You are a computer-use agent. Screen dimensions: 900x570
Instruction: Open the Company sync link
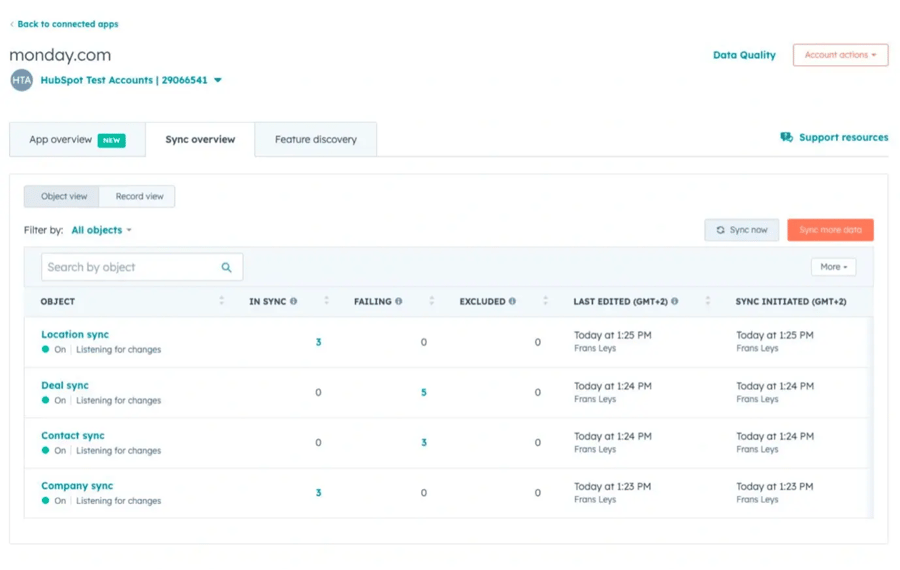(x=77, y=486)
